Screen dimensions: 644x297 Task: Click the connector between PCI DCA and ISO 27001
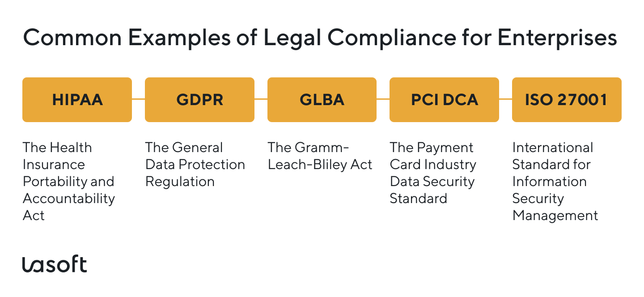505,99
